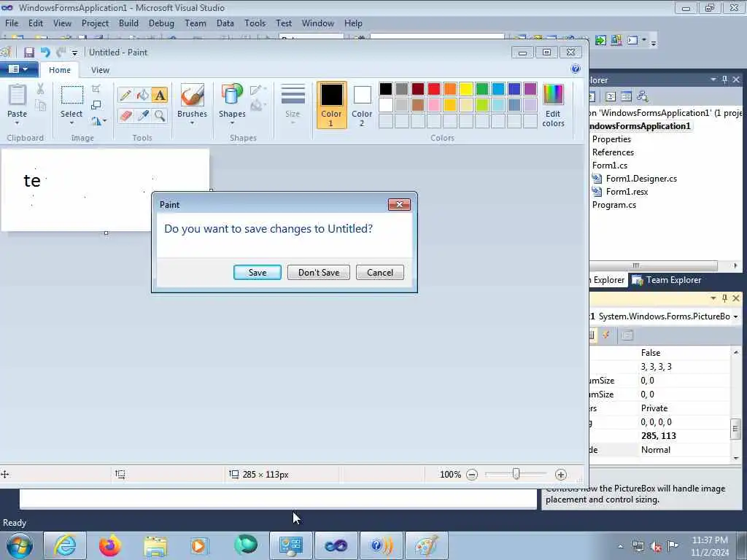
Task: Select Program.cs in Solution Explorer
Action: pos(614,205)
